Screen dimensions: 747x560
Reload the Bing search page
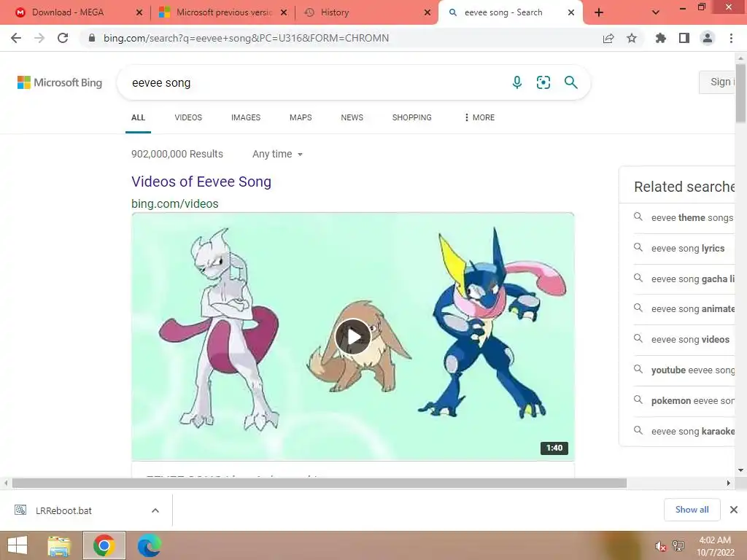pyautogui.click(x=63, y=38)
